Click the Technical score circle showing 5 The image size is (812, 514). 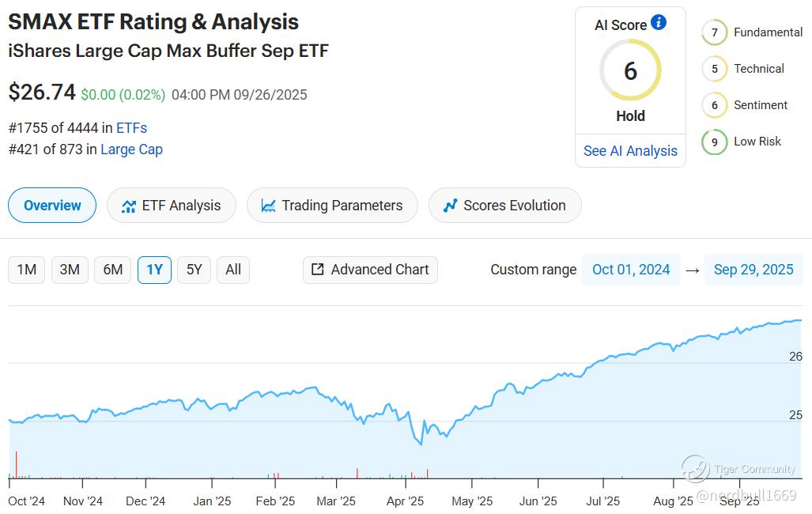tap(715, 70)
